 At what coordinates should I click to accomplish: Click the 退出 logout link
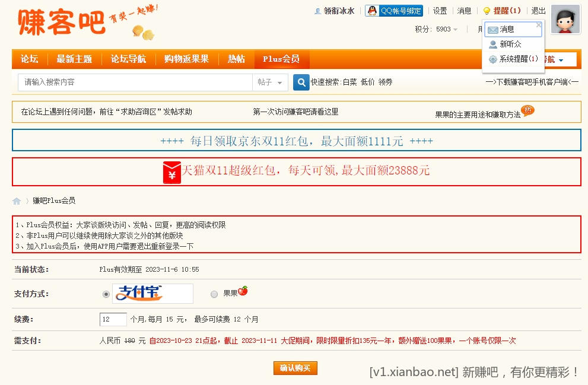pos(538,11)
